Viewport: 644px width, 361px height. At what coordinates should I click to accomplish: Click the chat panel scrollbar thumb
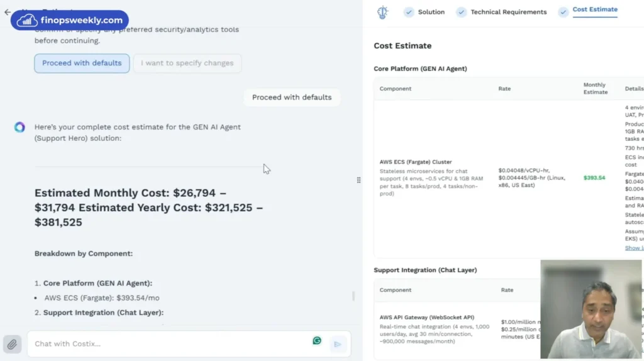pos(353,296)
